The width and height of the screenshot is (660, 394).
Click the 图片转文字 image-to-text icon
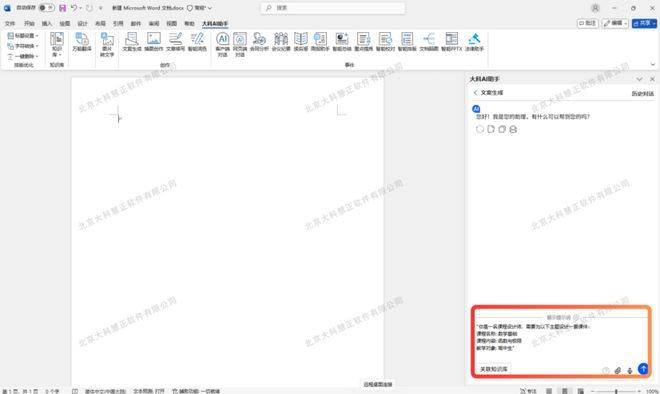click(x=107, y=45)
